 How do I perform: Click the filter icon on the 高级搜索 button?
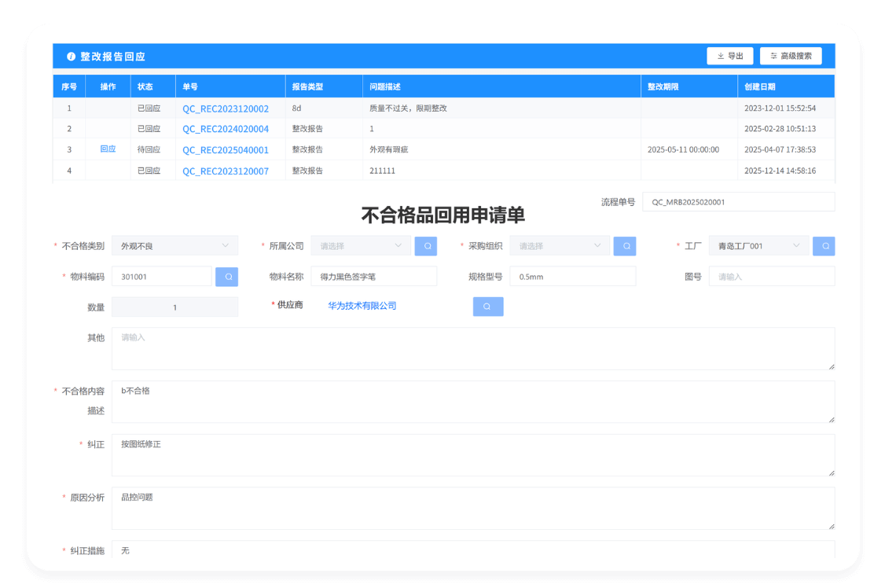(774, 55)
